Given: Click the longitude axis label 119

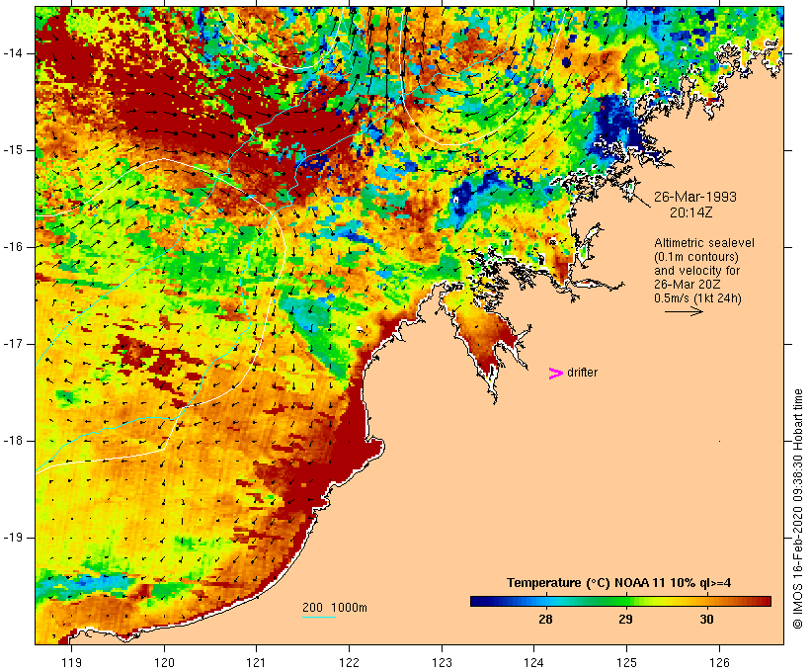Looking at the screenshot, I should click(71, 663).
